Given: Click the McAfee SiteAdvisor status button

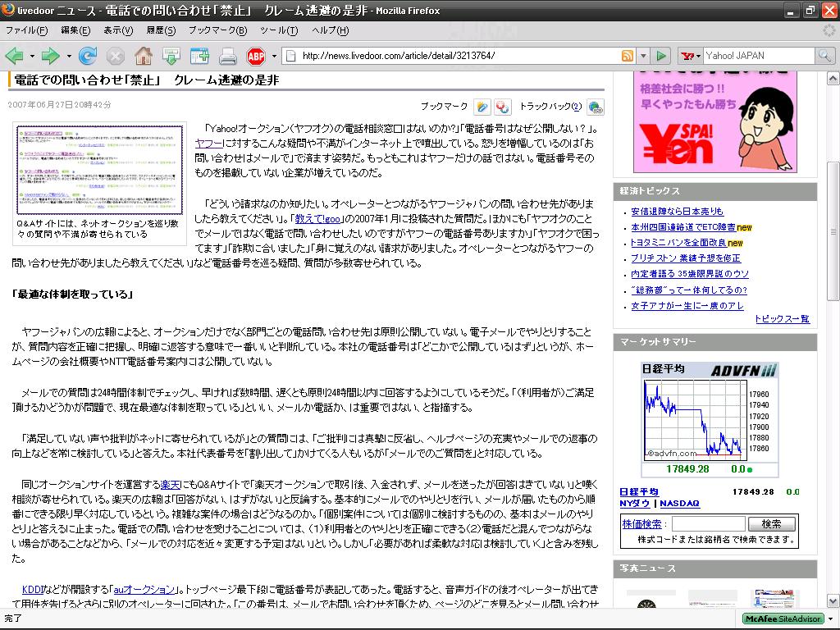Looking at the screenshot, I should (x=783, y=619).
